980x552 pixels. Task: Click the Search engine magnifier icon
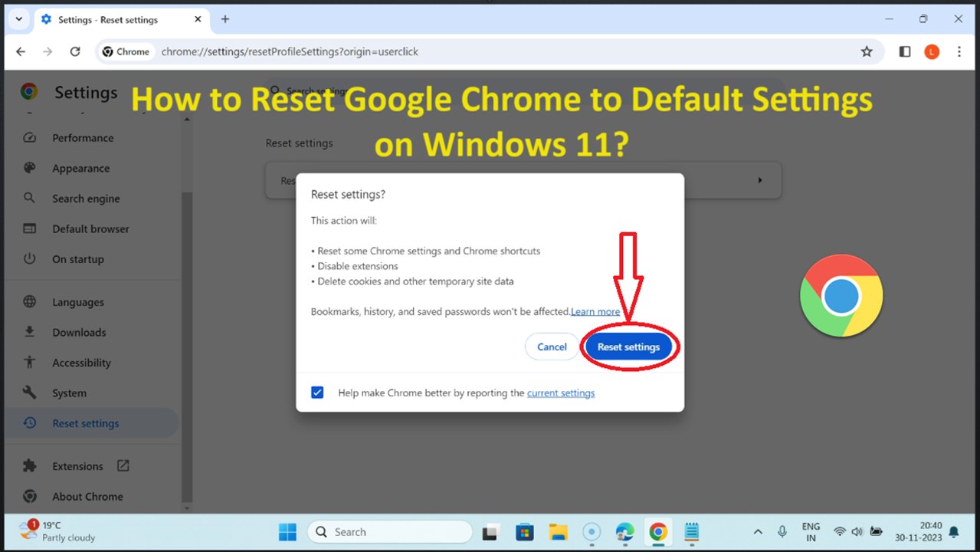(x=30, y=198)
